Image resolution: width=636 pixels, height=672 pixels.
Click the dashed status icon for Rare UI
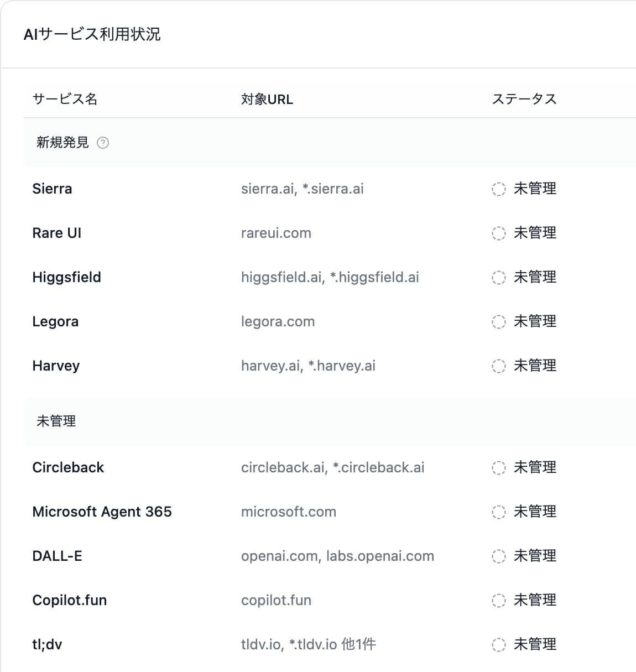coord(498,233)
